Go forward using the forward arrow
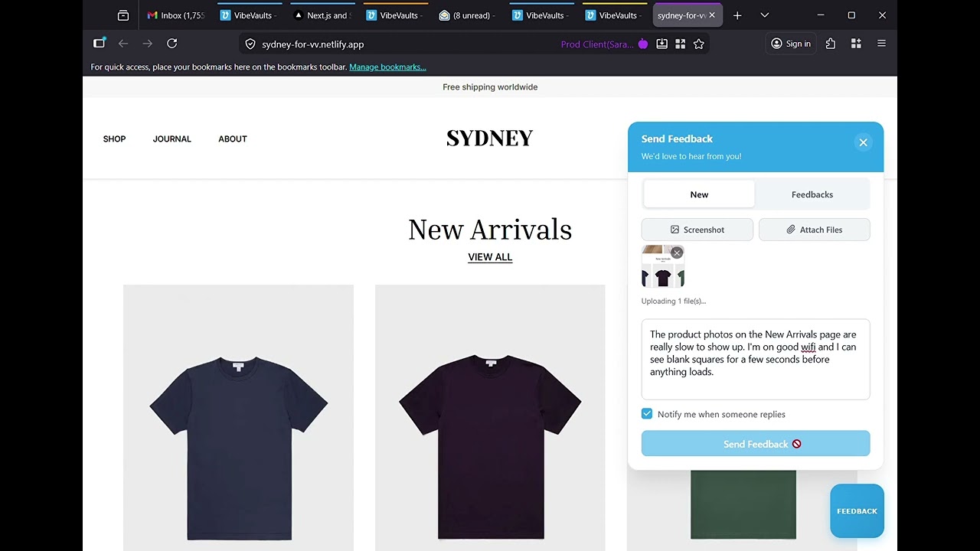Image resolution: width=980 pixels, height=551 pixels. pyautogui.click(x=148, y=44)
